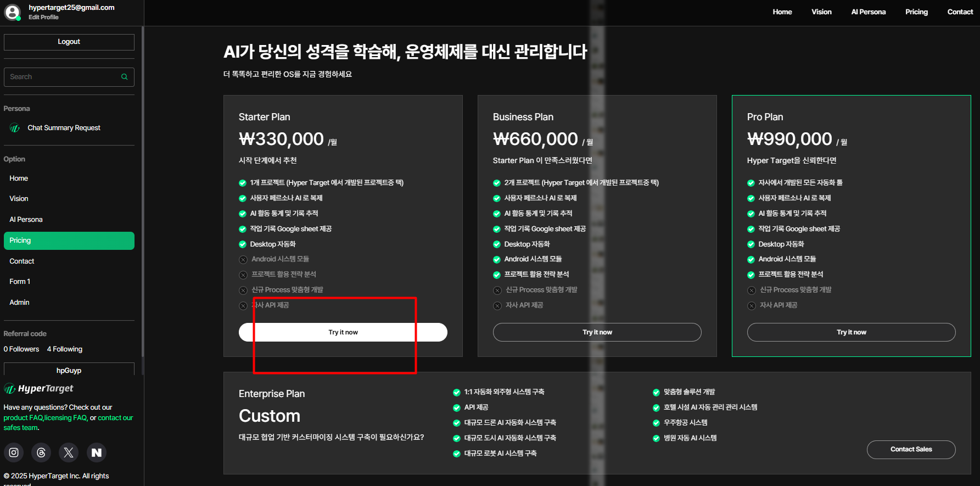Viewport: 980px width, 486px height.
Task: Click Vision in the top navigation
Action: (822, 12)
